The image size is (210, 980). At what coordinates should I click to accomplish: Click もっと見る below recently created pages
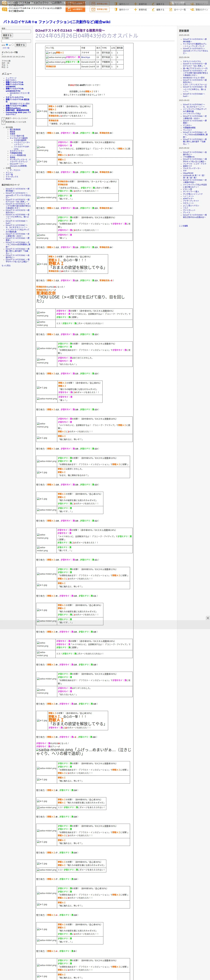[6, 266]
